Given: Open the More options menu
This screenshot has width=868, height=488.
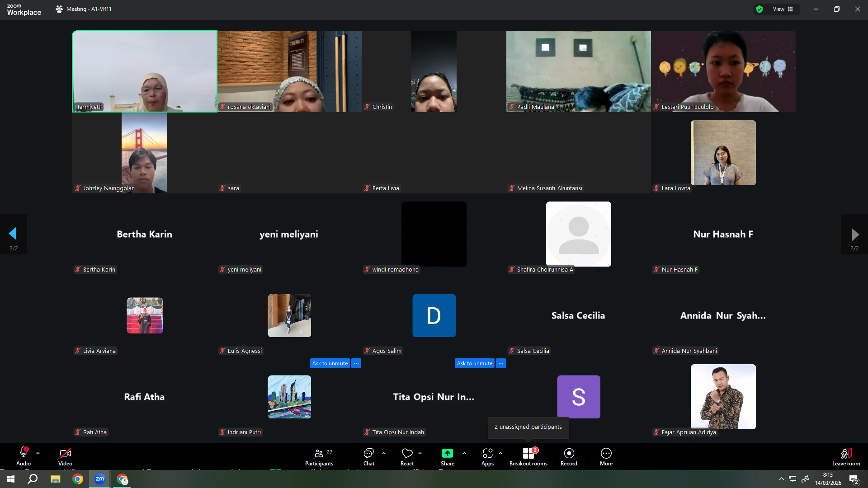Looking at the screenshot, I should (x=606, y=456).
